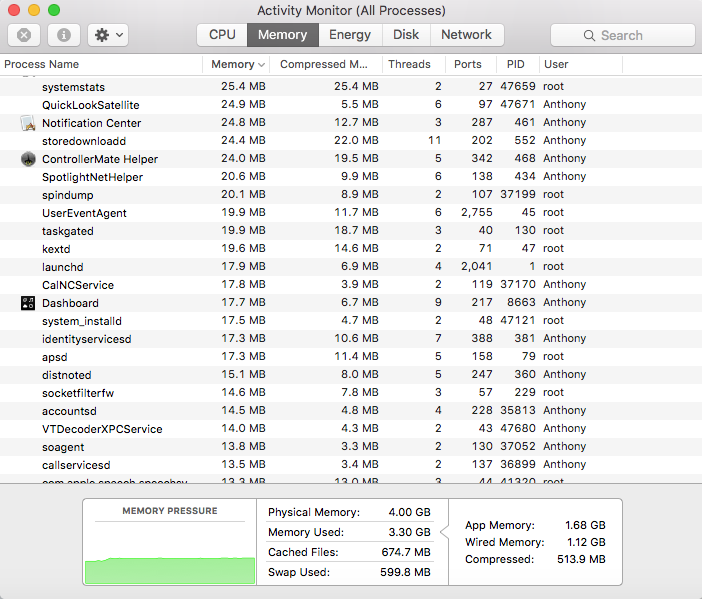Open the process info inspector button
The width and height of the screenshot is (702, 599).
coord(64,35)
